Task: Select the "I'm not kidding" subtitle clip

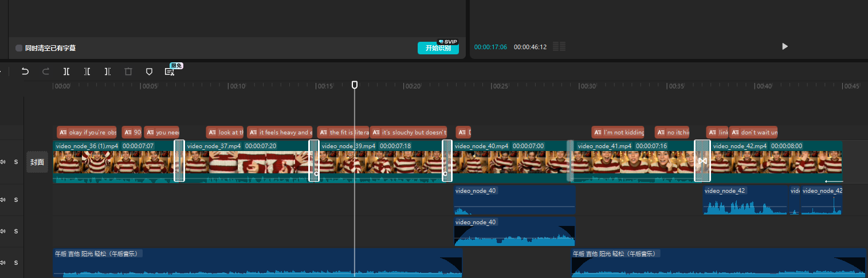Action: click(x=618, y=132)
